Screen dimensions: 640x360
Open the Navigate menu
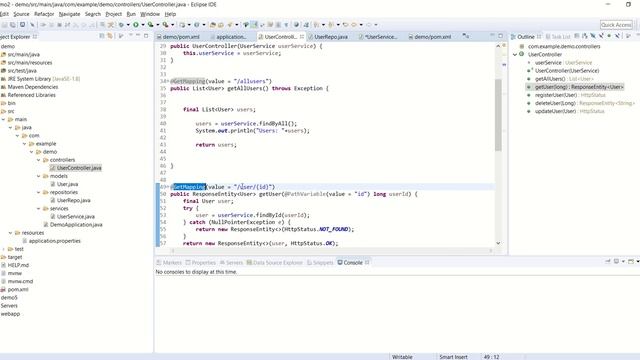(69, 14)
